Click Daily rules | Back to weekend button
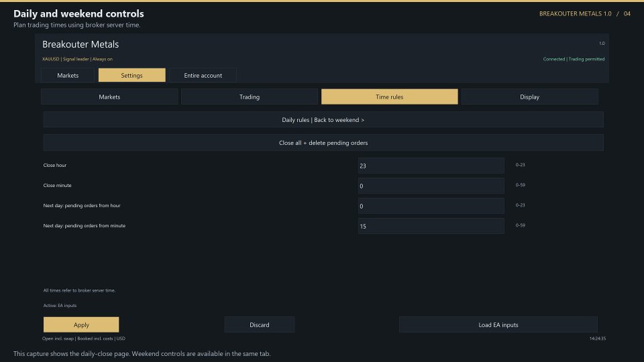The width and height of the screenshot is (644, 362). coord(323,120)
